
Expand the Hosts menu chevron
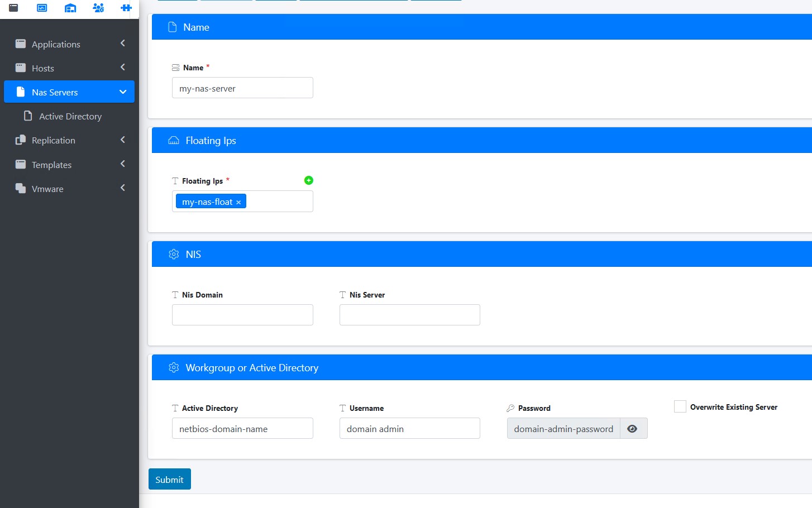click(123, 67)
